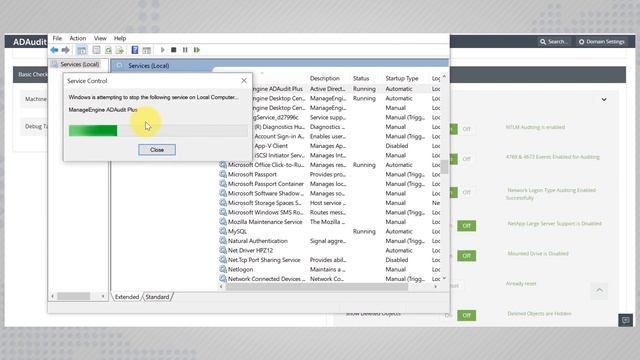Collapse ADAudit section with chevron down
Screen dimensions: 640x360
(x=604, y=100)
